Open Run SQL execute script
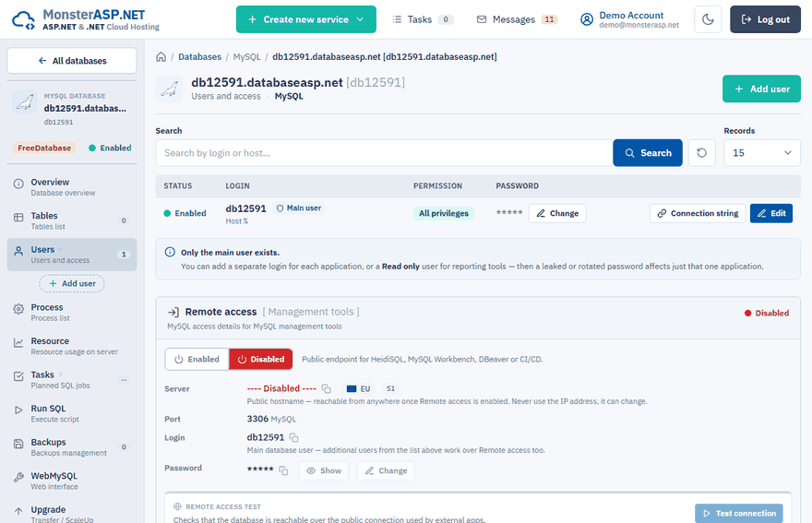 click(x=72, y=413)
